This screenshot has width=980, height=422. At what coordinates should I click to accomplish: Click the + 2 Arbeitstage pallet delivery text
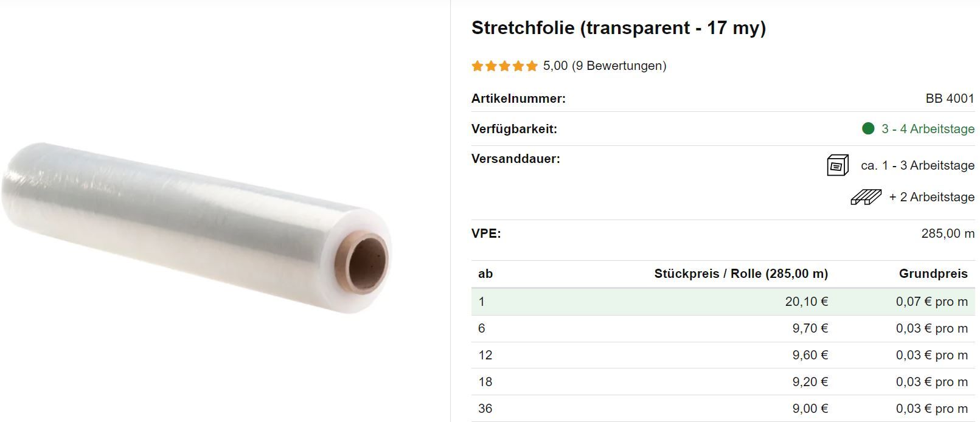coord(931,197)
